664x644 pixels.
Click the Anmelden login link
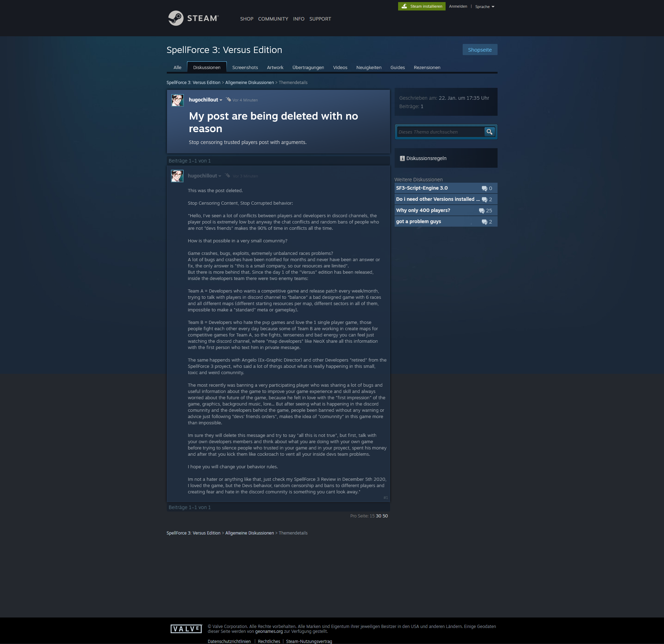point(458,6)
